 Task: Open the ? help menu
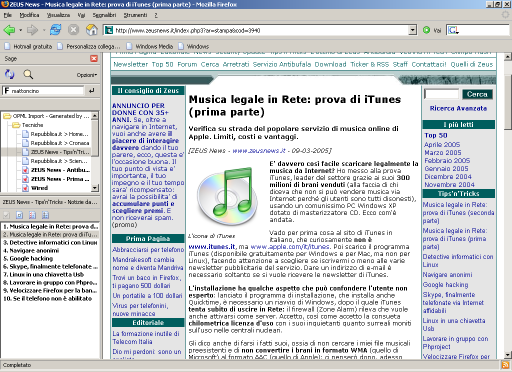[x=156, y=15]
